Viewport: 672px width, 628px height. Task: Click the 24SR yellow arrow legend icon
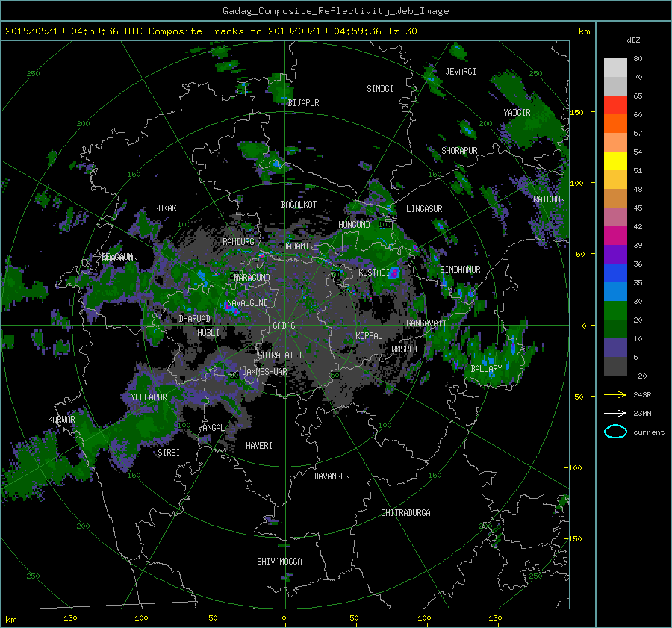[x=615, y=394]
